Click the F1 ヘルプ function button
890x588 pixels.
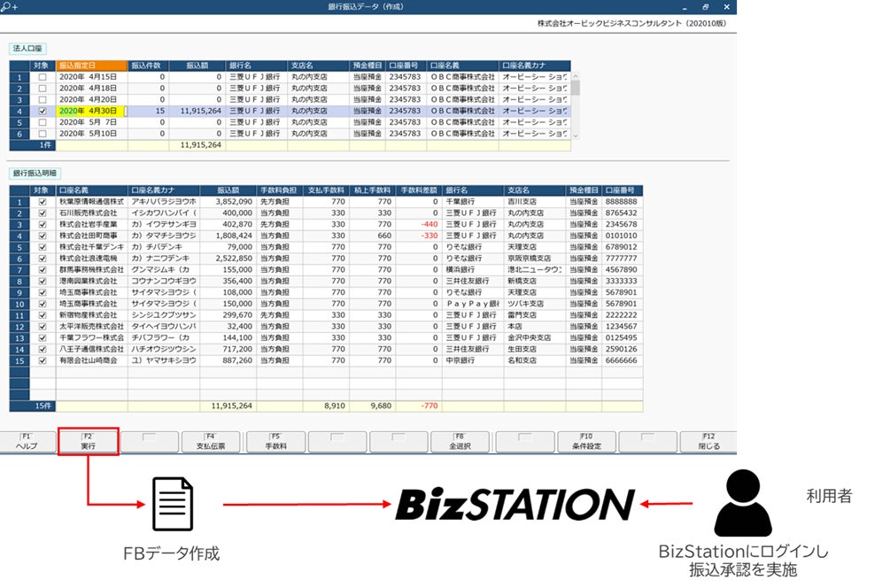click(27, 442)
